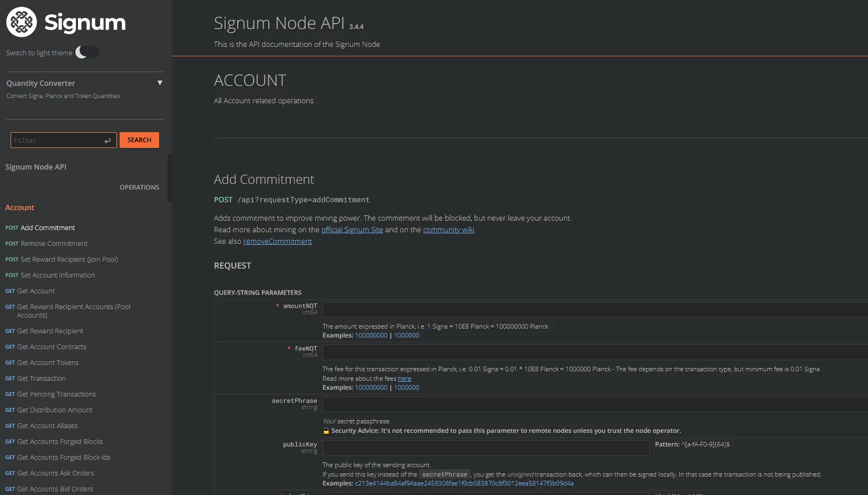Open Set Reward Recipient (Join Pool) operation
868x495 pixels.
pos(62,259)
